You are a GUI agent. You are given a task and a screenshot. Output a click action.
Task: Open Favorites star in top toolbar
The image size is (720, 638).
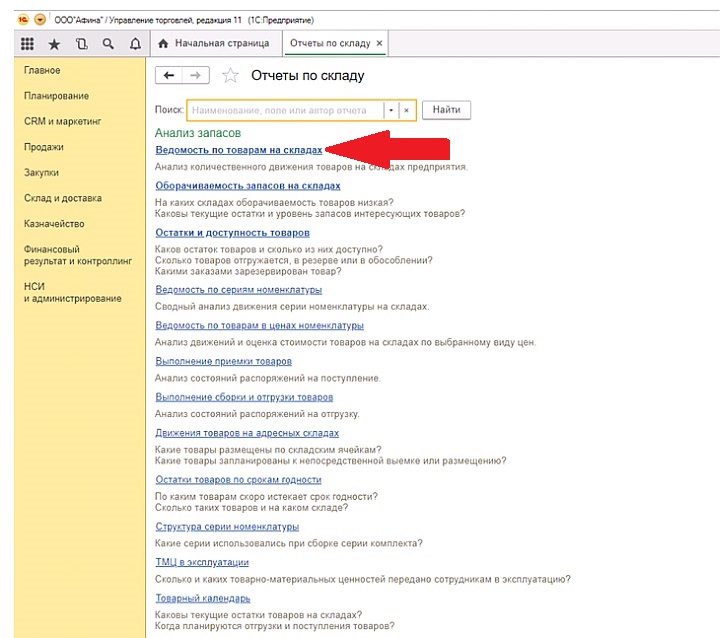(x=54, y=44)
